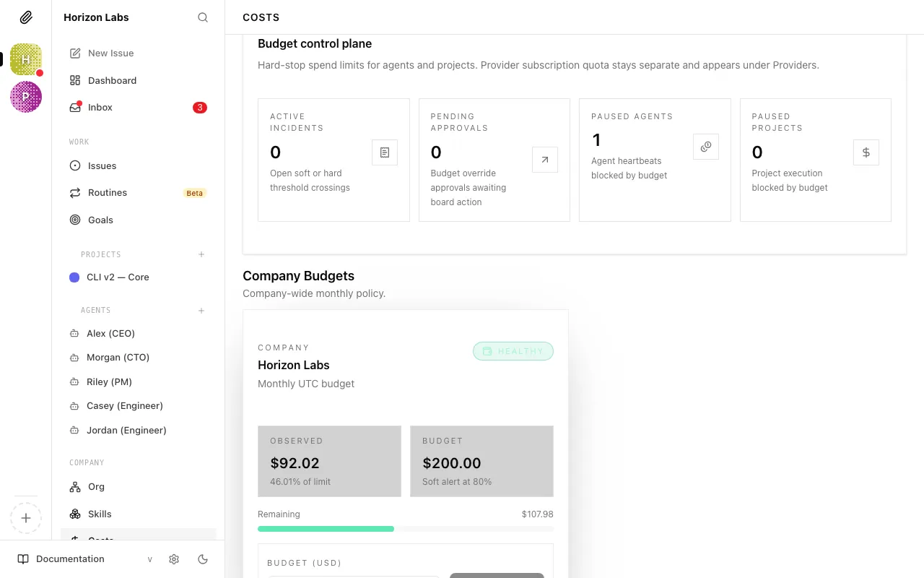This screenshot has width=924, height=578.
Task: Select agent Morgan (CTO)
Action: pyautogui.click(x=138, y=358)
